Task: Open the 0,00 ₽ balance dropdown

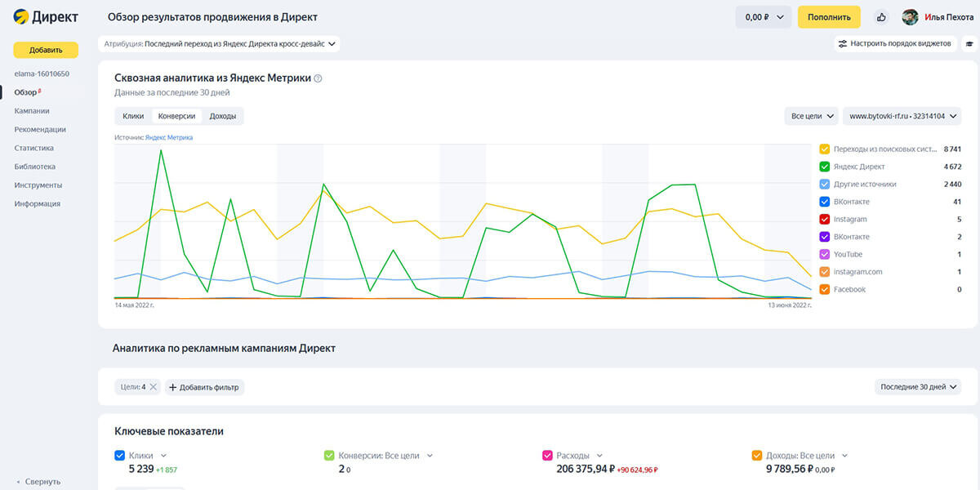Action: click(x=764, y=17)
